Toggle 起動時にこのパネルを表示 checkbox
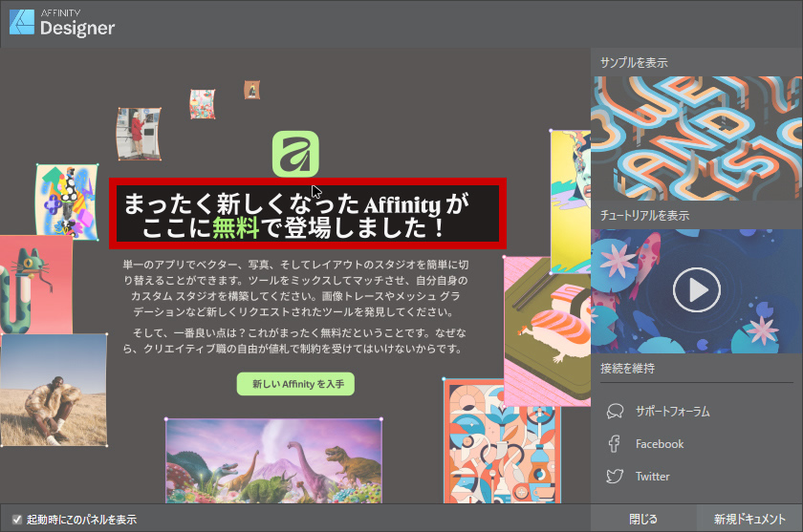Viewport: 803px width, 532px height. (17, 520)
